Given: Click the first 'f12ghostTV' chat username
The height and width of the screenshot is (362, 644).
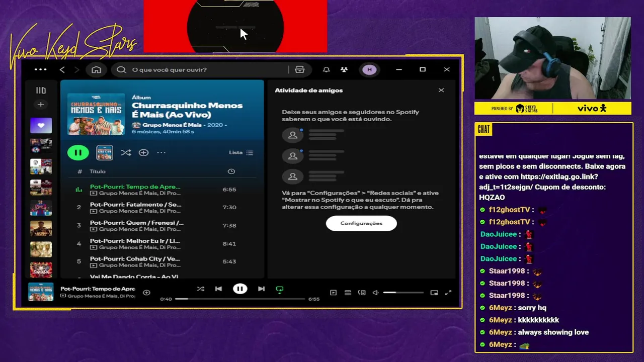Looking at the screenshot, I should point(509,210).
